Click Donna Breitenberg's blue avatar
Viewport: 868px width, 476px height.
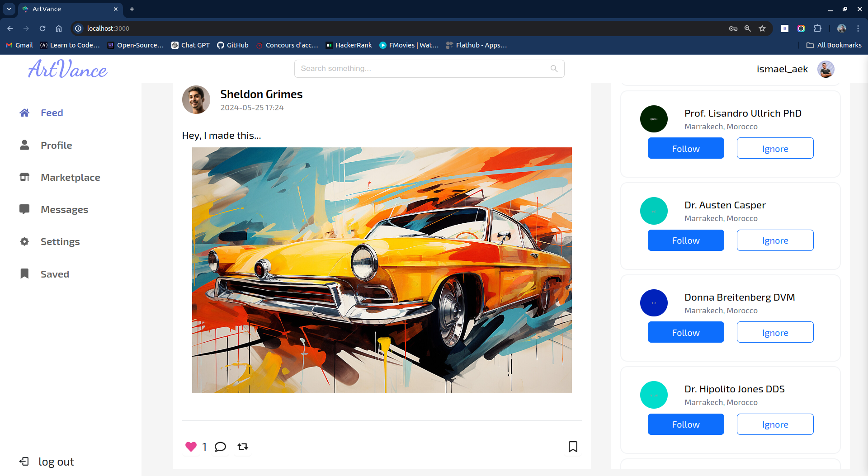654,303
